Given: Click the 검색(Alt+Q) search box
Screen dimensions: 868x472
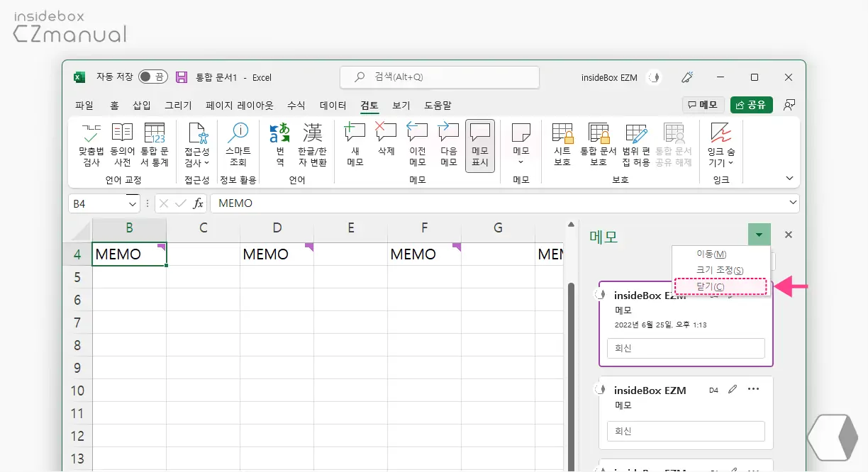Looking at the screenshot, I should tap(440, 77).
